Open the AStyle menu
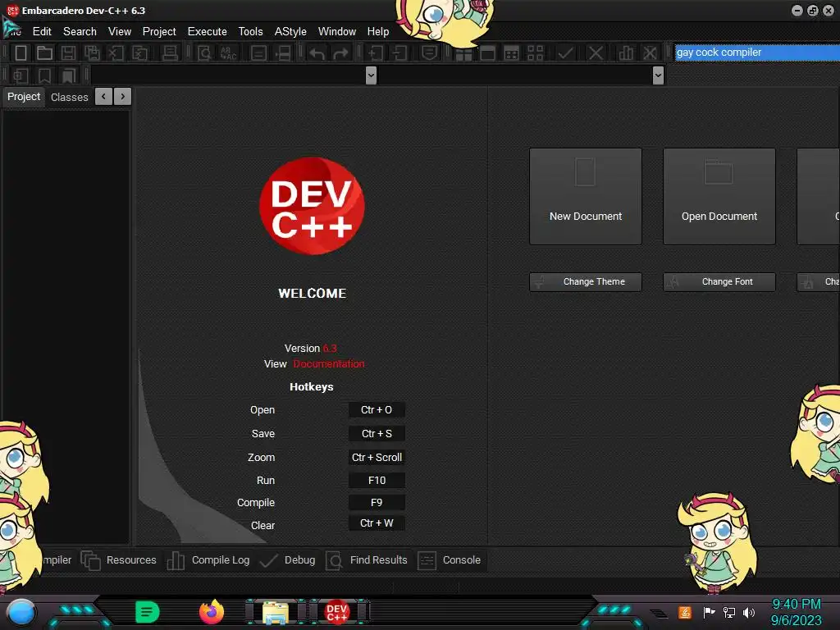Image resolution: width=840 pixels, height=630 pixels. 290,32
